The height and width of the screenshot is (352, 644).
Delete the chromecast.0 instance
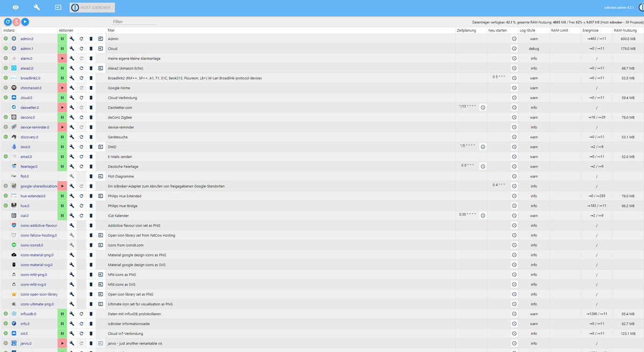click(91, 88)
